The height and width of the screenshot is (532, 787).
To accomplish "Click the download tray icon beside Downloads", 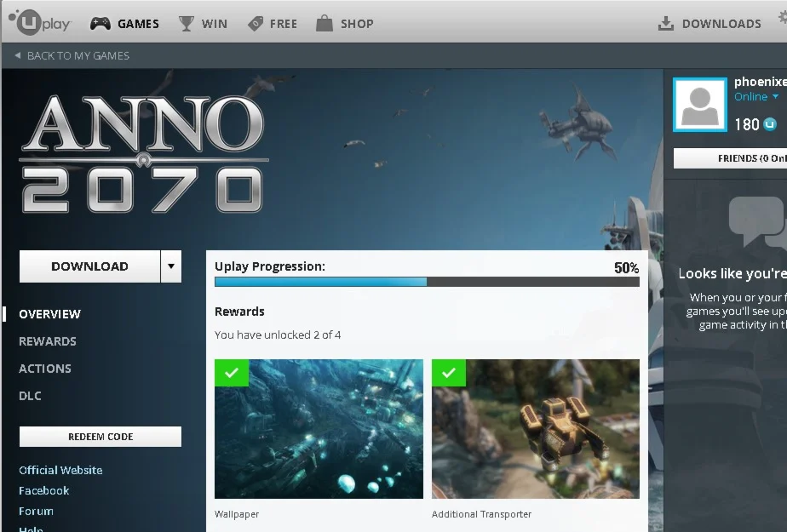I will click(665, 23).
